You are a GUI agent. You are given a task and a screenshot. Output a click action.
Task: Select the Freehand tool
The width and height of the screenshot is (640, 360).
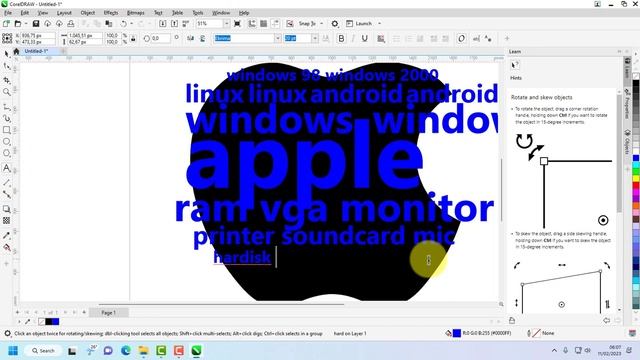click(x=7, y=107)
